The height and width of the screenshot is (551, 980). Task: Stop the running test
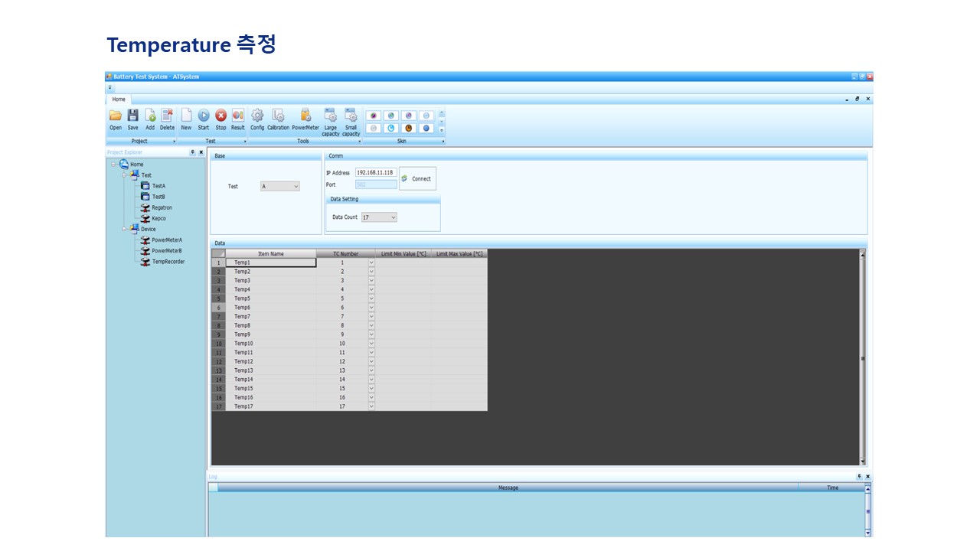pyautogui.click(x=220, y=120)
